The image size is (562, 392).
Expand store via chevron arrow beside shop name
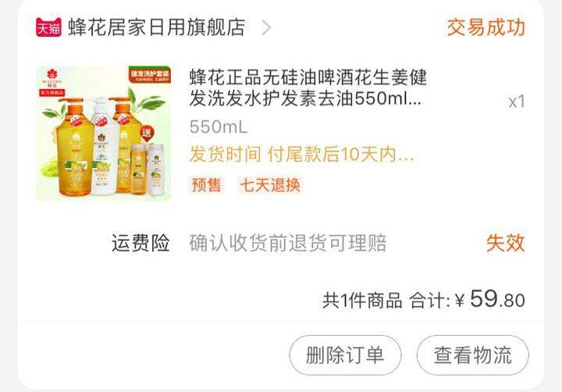[266, 27]
